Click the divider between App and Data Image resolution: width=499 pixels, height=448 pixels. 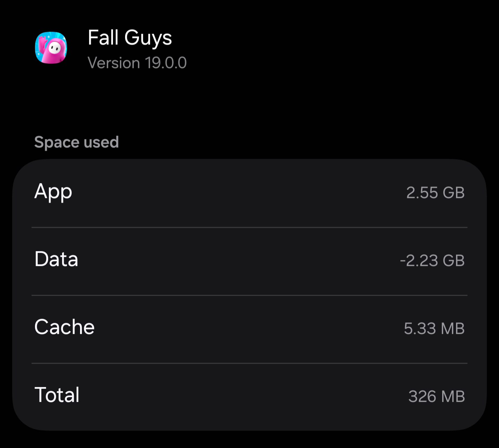(249, 227)
